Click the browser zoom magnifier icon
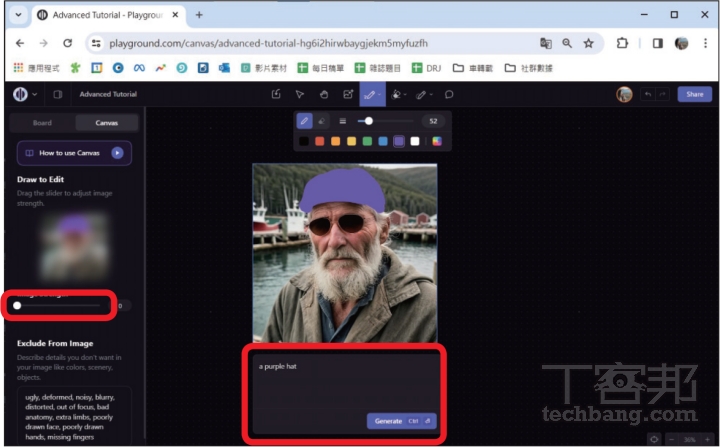The image size is (720, 447). point(567,43)
